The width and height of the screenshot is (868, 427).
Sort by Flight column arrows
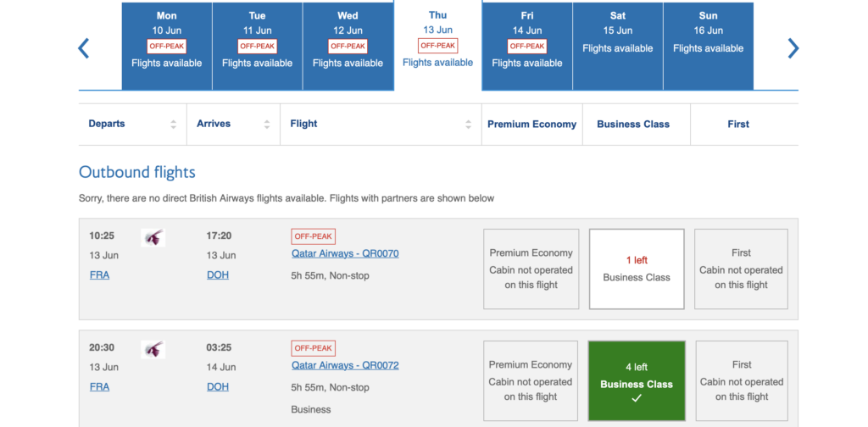point(468,124)
